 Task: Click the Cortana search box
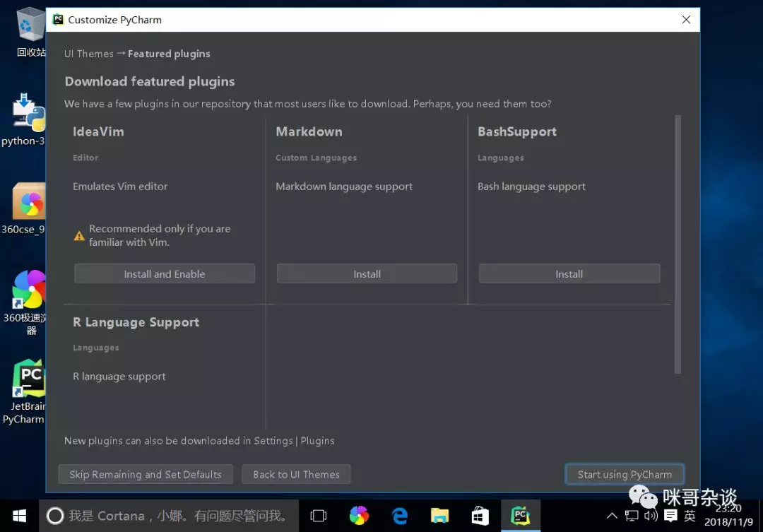(x=169, y=516)
